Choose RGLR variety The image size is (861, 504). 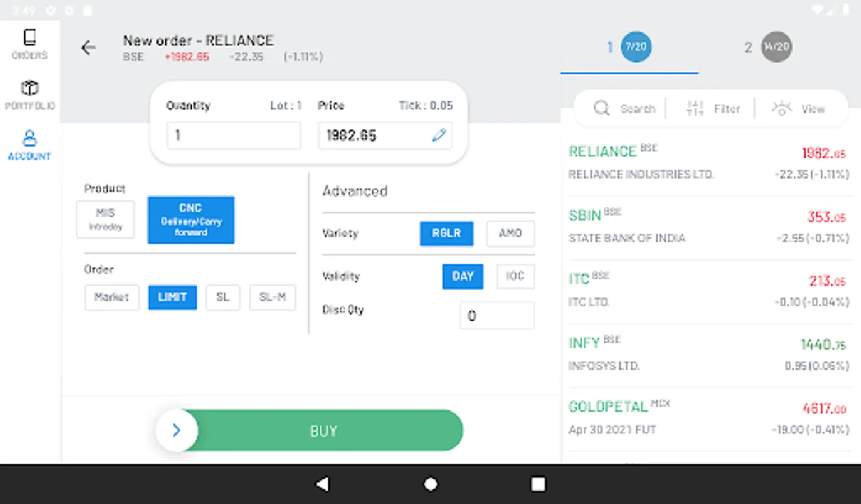[446, 233]
